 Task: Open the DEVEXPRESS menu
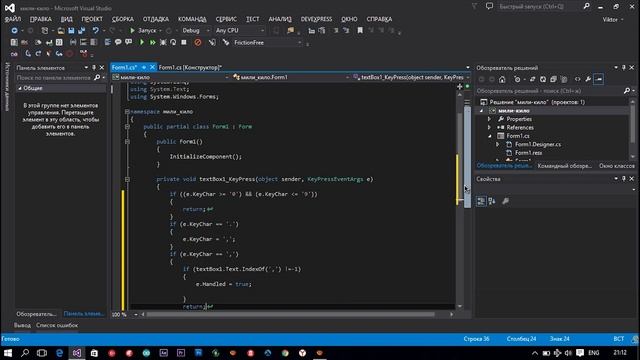pyautogui.click(x=316, y=19)
